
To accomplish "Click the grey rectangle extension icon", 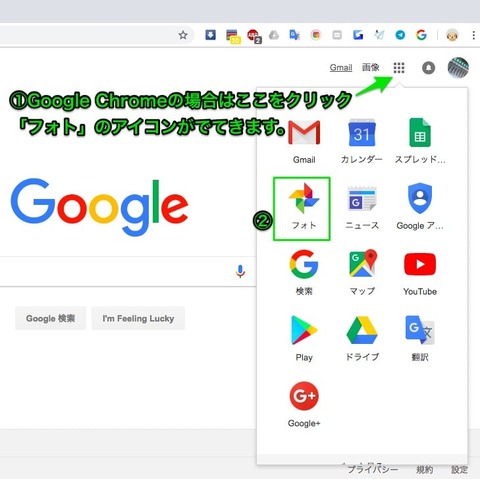I will pos(337,35).
